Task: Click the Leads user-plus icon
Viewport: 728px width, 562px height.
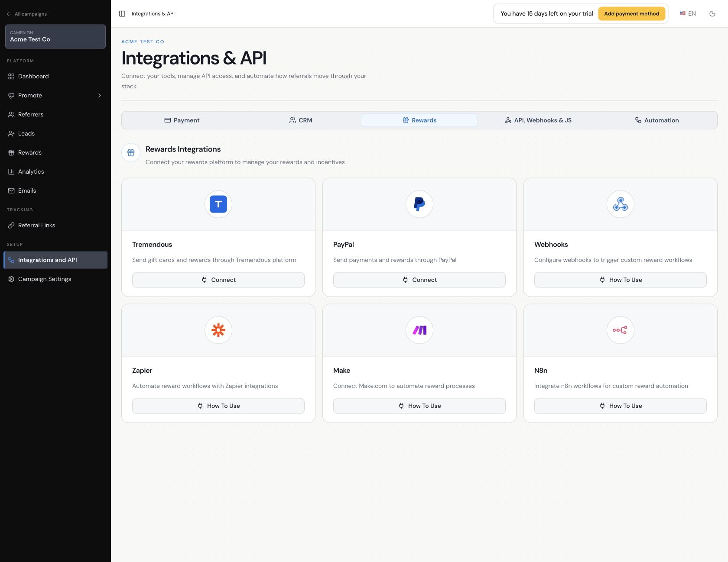Action: coord(11,133)
